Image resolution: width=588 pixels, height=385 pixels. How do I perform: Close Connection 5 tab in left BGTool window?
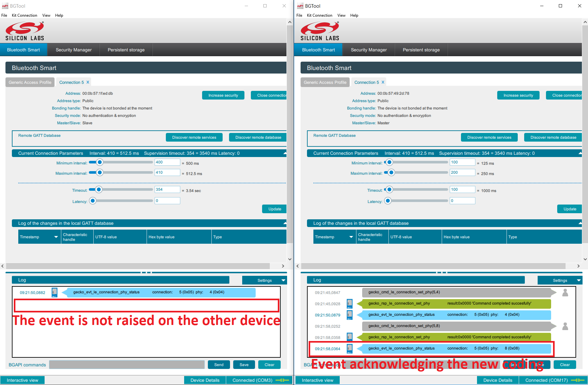point(88,82)
